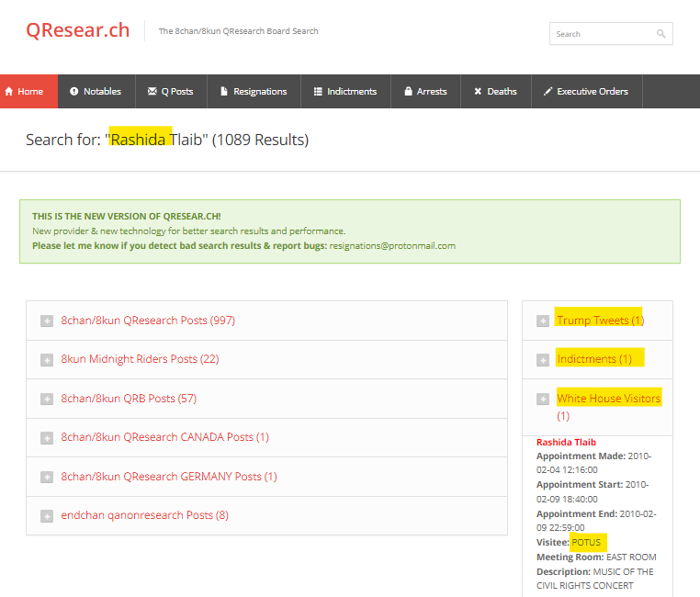The width and height of the screenshot is (700, 597).
Task: Open 8kun Midnight Riders Posts (22) link
Action: click(140, 359)
